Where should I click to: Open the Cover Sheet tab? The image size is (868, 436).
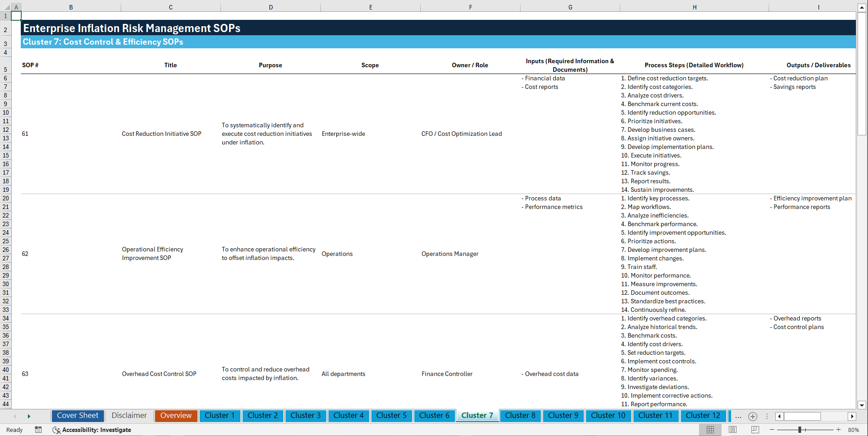pos(77,416)
